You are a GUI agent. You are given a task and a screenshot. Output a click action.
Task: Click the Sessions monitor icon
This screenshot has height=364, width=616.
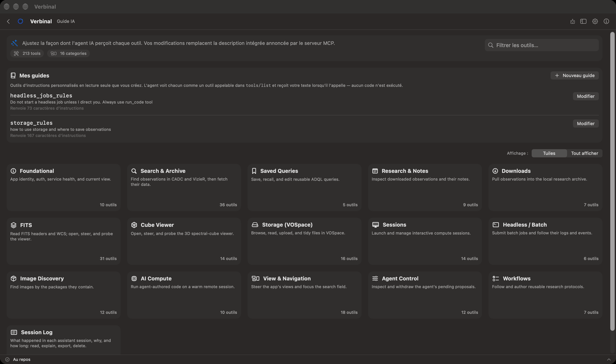click(375, 225)
